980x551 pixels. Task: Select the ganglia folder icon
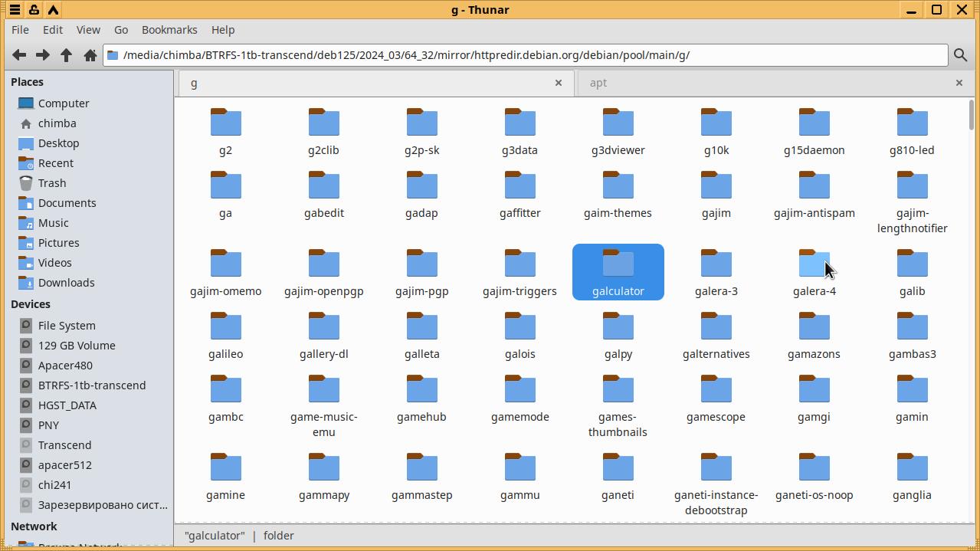click(x=913, y=467)
